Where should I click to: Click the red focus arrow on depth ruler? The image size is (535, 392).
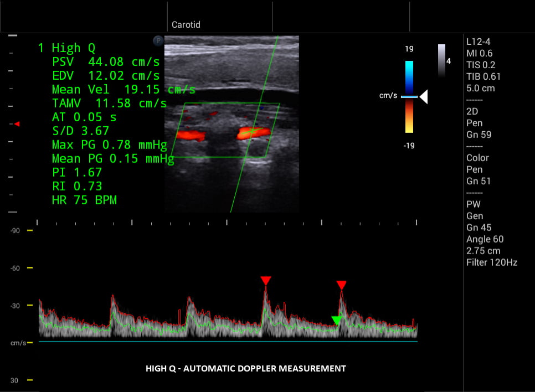(17, 124)
